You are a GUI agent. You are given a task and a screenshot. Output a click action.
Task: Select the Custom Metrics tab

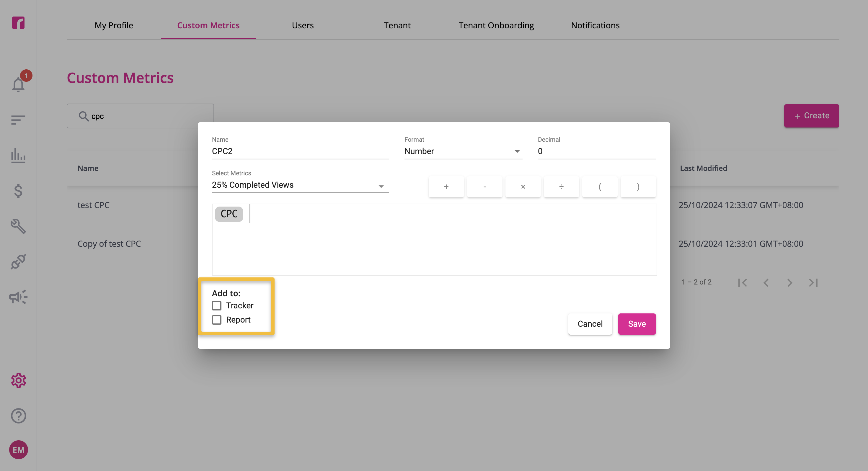click(208, 25)
